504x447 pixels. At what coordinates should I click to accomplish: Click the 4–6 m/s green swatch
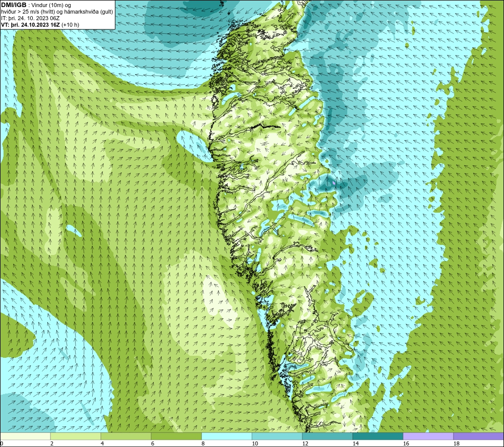[125, 436]
